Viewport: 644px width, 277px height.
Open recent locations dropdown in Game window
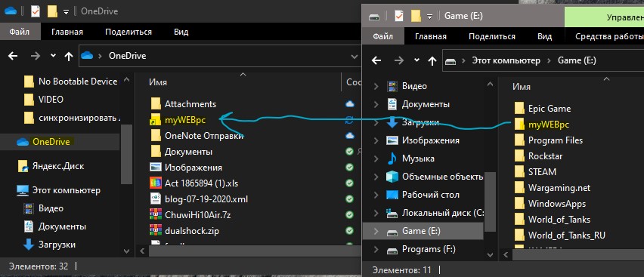(416, 60)
